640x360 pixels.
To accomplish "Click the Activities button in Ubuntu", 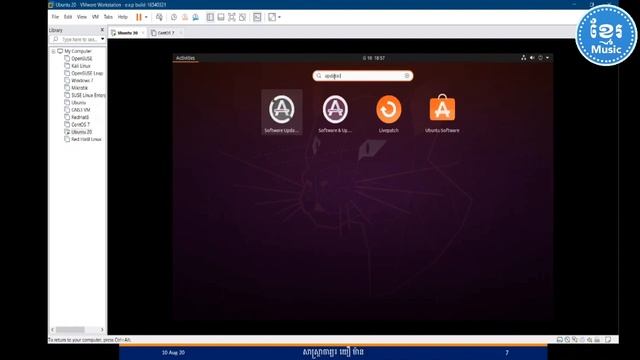I will 185,58.
